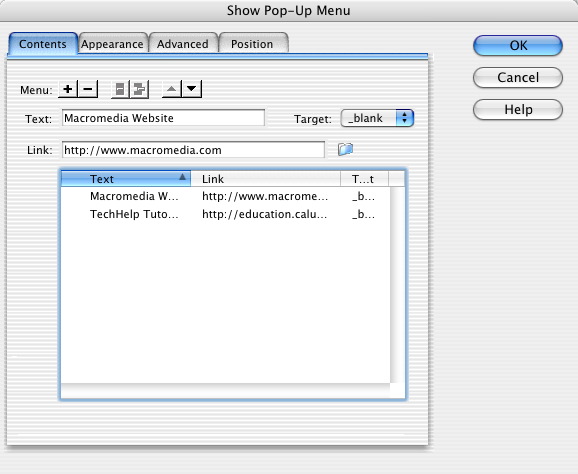Open the Position tab
This screenshot has height=474, width=578.
(252, 44)
